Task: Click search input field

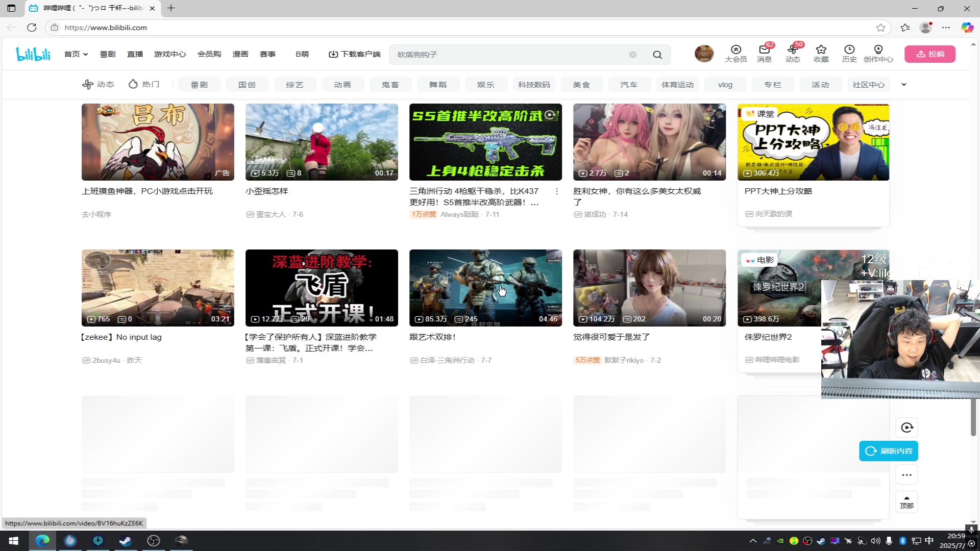Action: [510, 55]
